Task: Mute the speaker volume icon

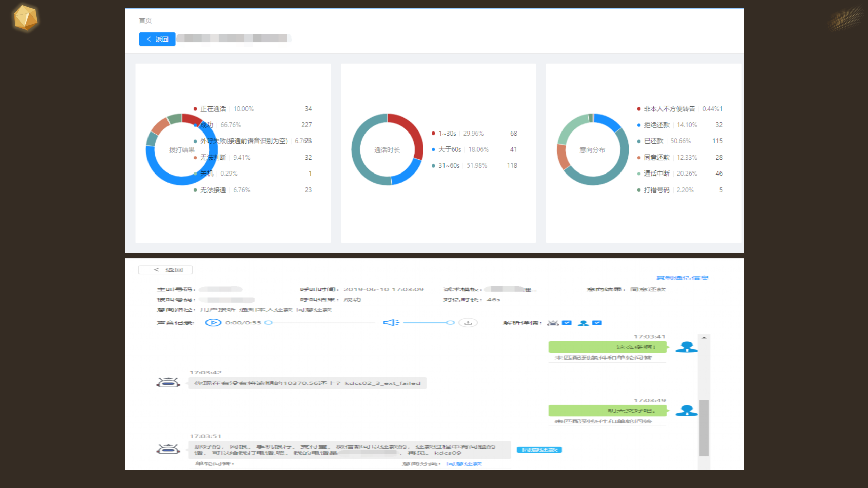Action: click(x=391, y=323)
